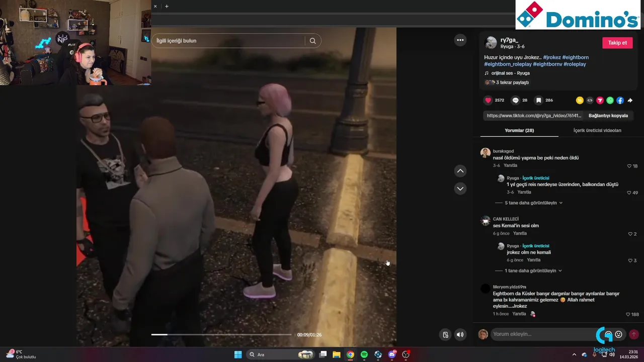Click the ry7ga_ username
The width and height of the screenshot is (644, 362).
[x=509, y=40]
